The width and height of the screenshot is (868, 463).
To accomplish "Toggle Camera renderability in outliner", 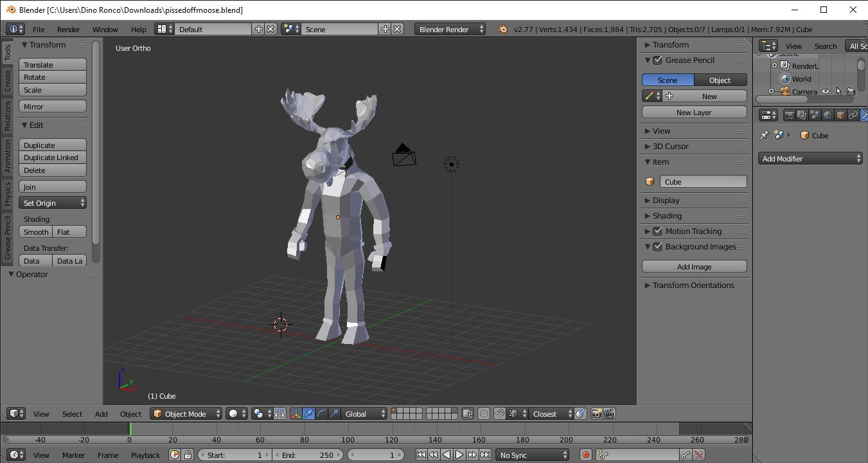I will [x=851, y=91].
